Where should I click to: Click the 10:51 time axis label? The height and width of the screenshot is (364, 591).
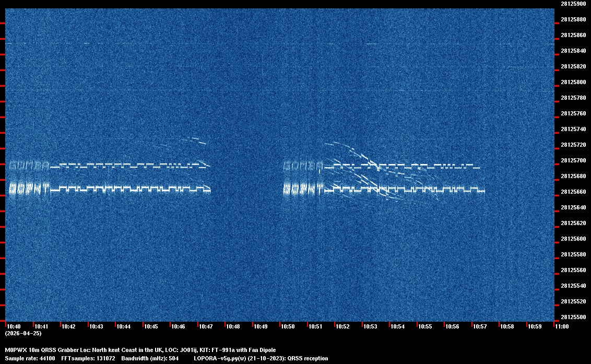click(x=315, y=326)
